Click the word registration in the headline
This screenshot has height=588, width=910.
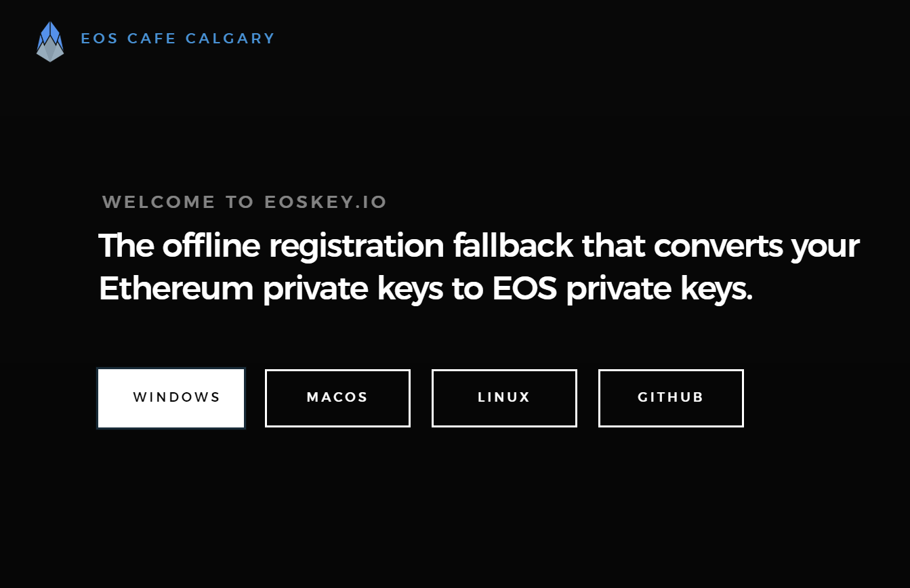tap(356, 247)
